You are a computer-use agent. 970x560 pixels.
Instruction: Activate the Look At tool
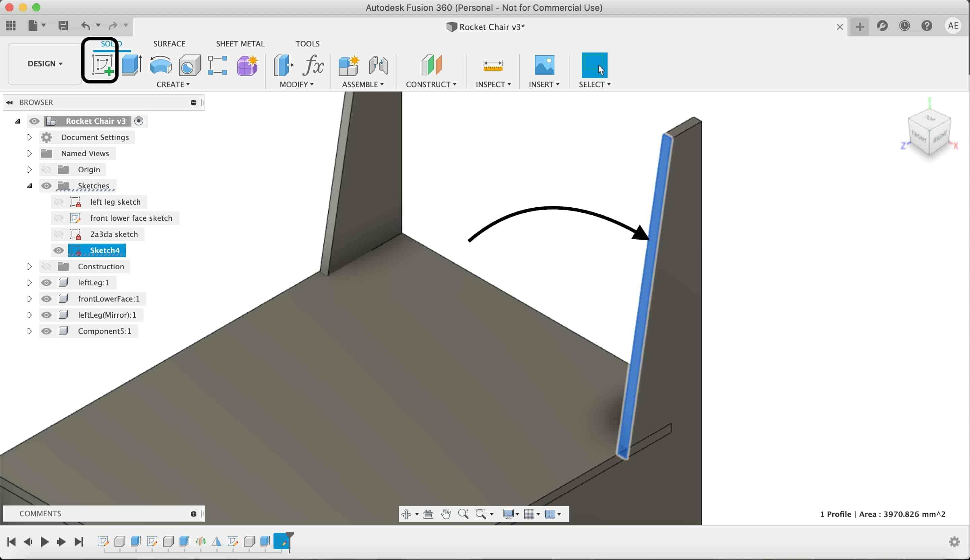pos(428,514)
